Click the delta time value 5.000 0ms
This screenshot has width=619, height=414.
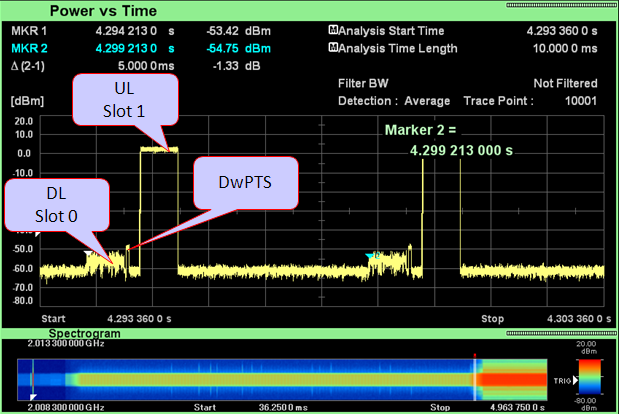[x=146, y=66]
